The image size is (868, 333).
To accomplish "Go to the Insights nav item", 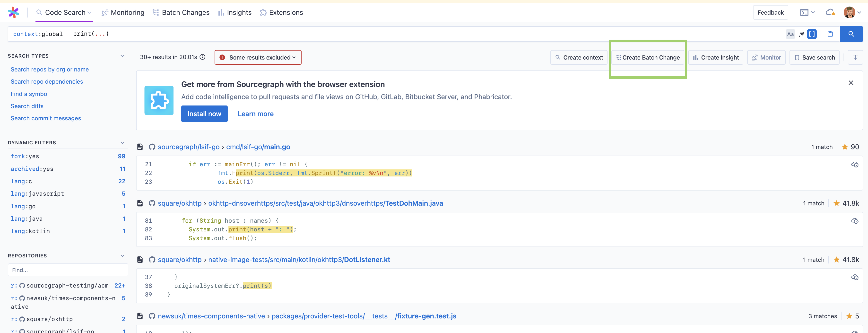I will [235, 12].
